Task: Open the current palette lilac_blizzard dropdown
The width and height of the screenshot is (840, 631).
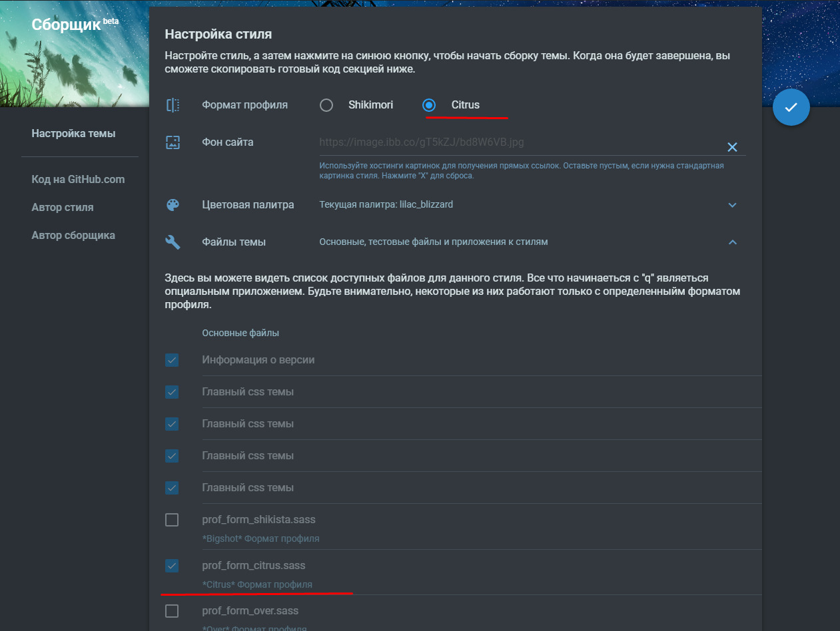Action: 386,205
